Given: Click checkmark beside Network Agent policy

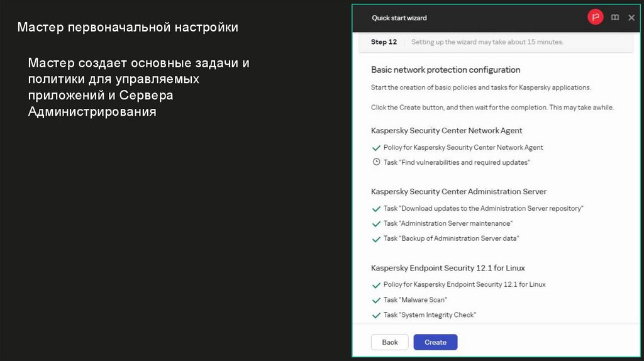Looking at the screenshot, I should pos(376,148).
